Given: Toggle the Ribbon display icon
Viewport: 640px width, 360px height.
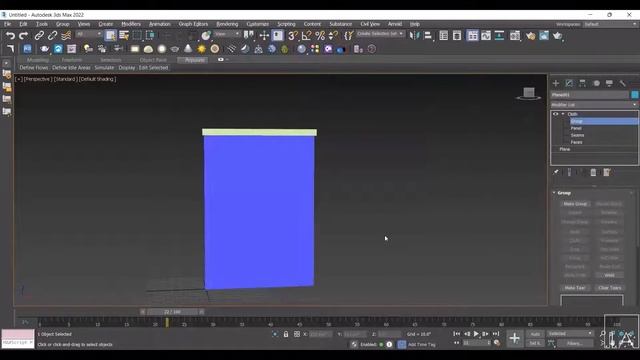Looking at the screenshot, I should pos(472,36).
